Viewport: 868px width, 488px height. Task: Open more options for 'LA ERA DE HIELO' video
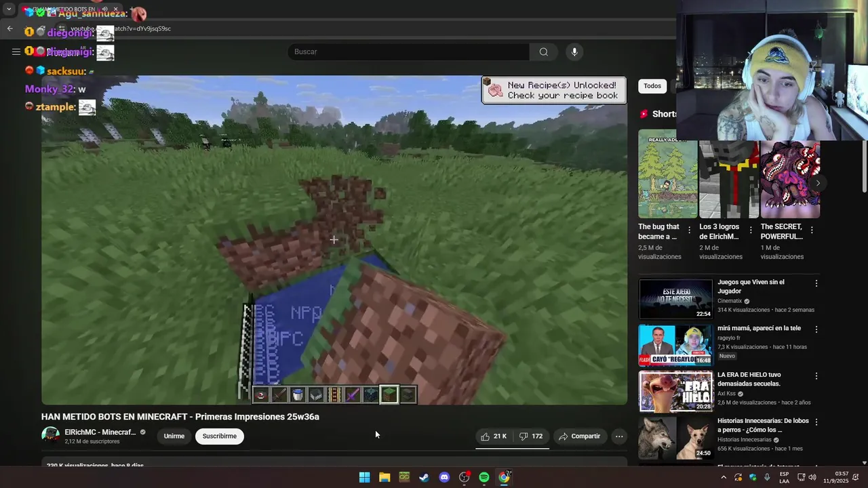[816, 375]
